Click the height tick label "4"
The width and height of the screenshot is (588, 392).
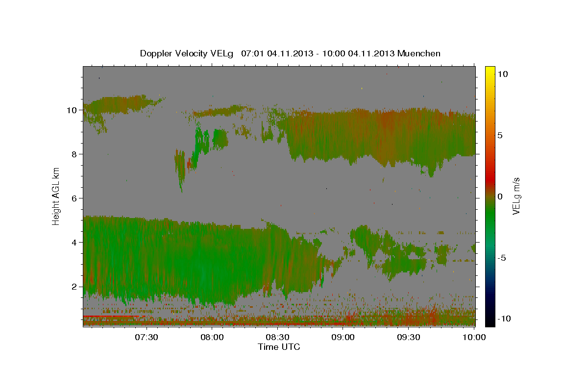point(75,243)
